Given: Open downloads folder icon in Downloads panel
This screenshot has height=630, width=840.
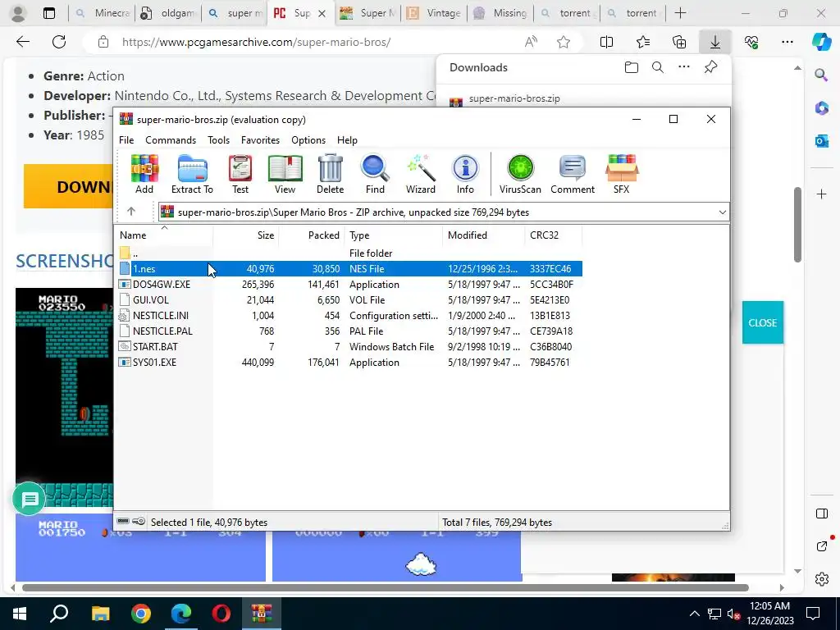Looking at the screenshot, I should pyautogui.click(x=631, y=67).
